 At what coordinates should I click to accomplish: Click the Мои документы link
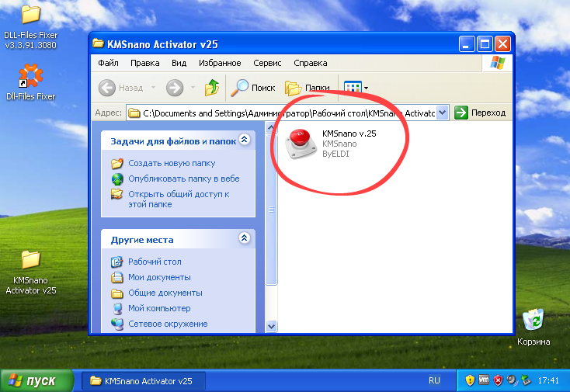coord(159,277)
